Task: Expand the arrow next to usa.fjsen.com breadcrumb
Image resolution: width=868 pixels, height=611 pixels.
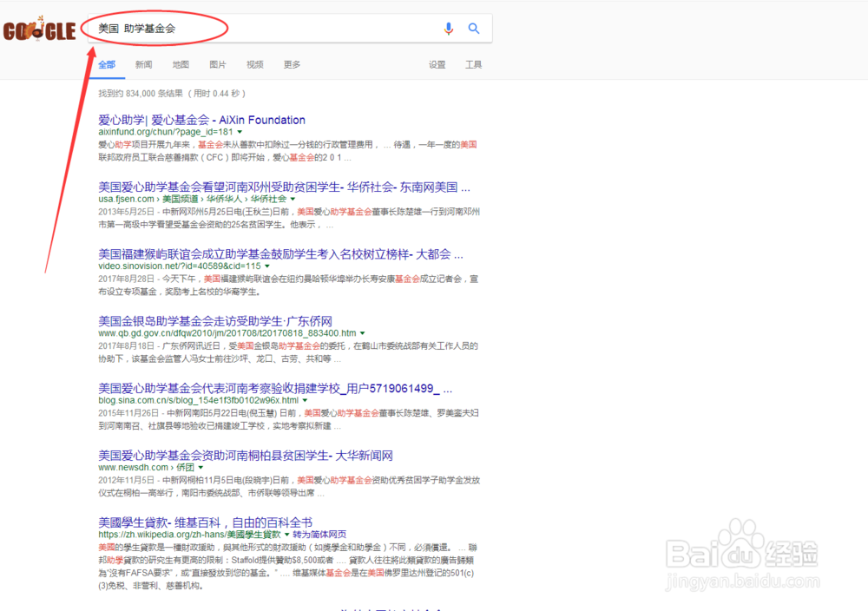Action: 293,199
